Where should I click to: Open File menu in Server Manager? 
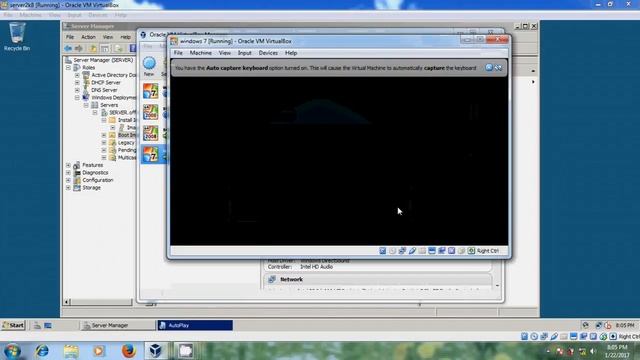point(70,37)
